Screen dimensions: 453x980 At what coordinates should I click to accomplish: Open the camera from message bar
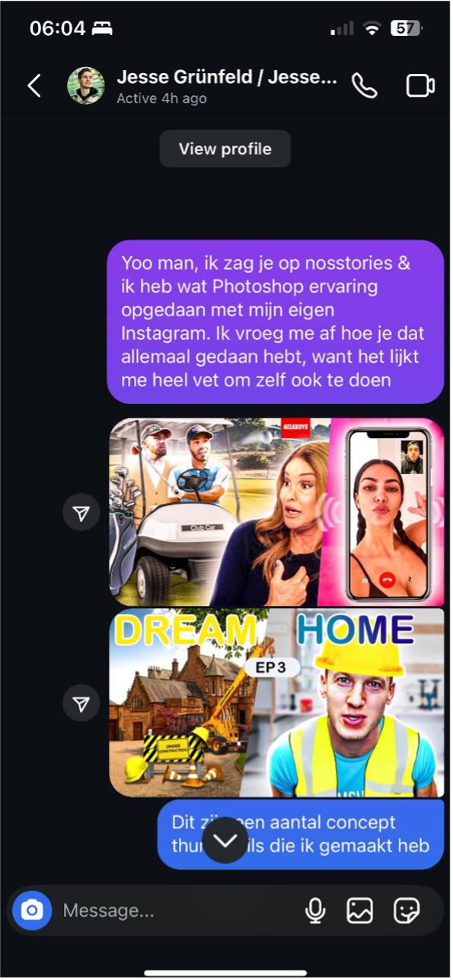click(32, 910)
